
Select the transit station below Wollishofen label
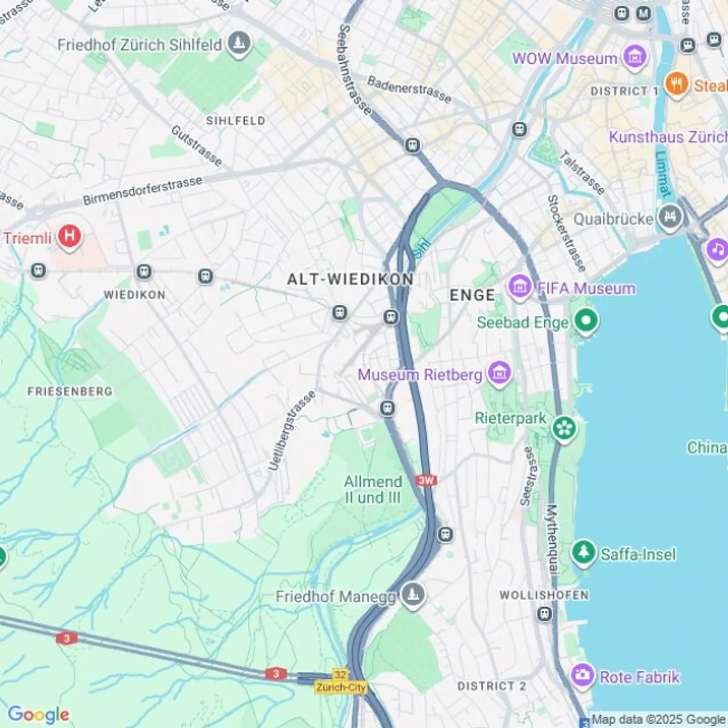[544, 614]
